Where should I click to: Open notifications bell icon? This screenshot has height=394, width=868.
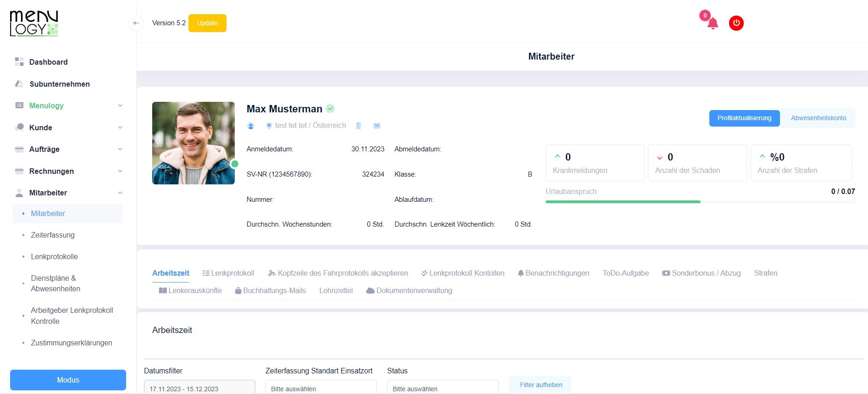tap(712, 23)
